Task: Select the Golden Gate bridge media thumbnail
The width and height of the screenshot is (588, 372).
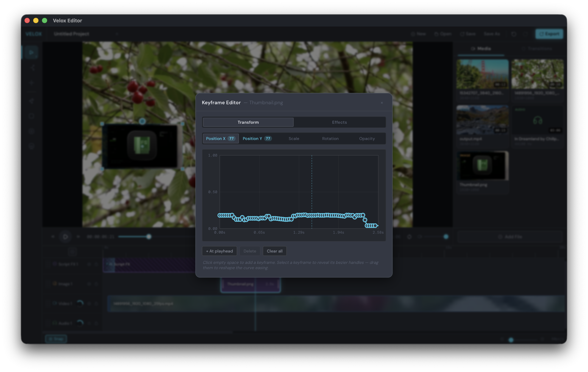Action: 482,74
